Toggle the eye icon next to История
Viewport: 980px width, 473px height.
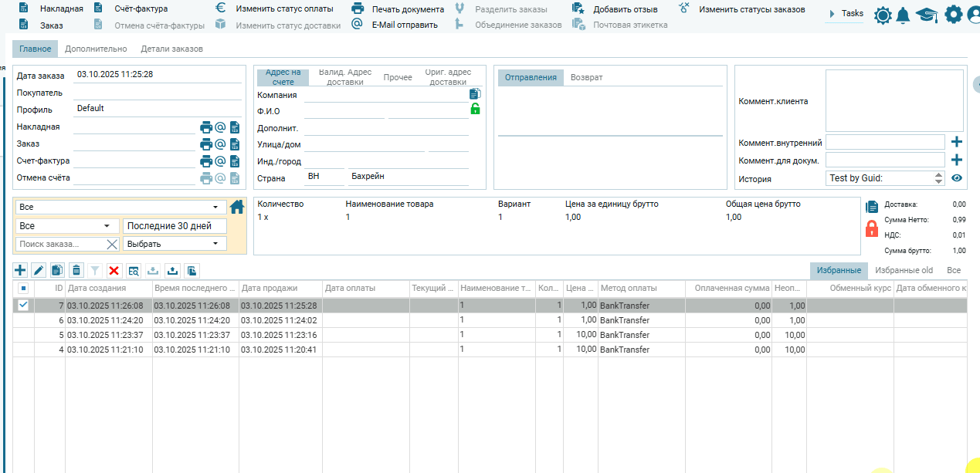[x=957, y=178]
